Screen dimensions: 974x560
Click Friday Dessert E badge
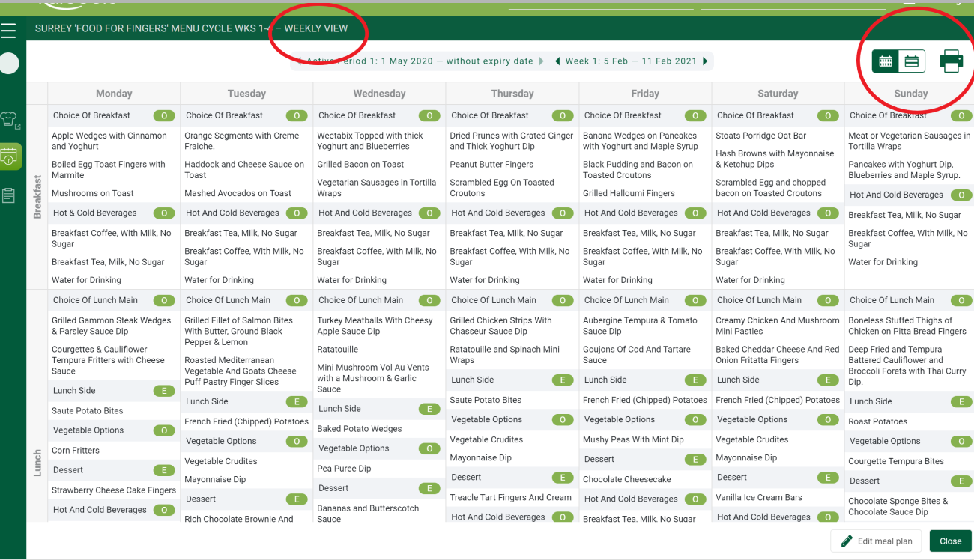coord(695,460)
